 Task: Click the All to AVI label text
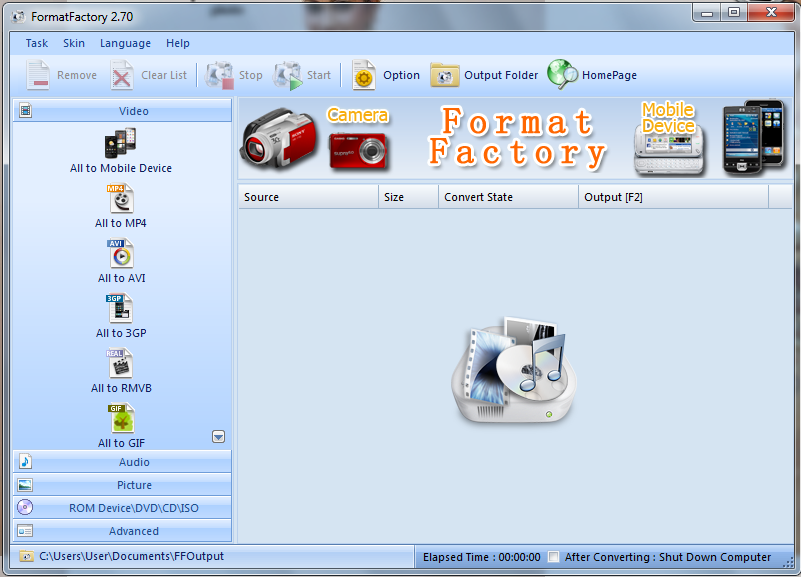[122, 278]
